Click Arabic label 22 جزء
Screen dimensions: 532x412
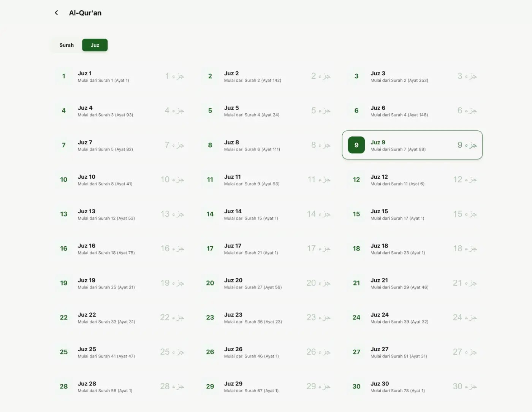coord(172,317)
